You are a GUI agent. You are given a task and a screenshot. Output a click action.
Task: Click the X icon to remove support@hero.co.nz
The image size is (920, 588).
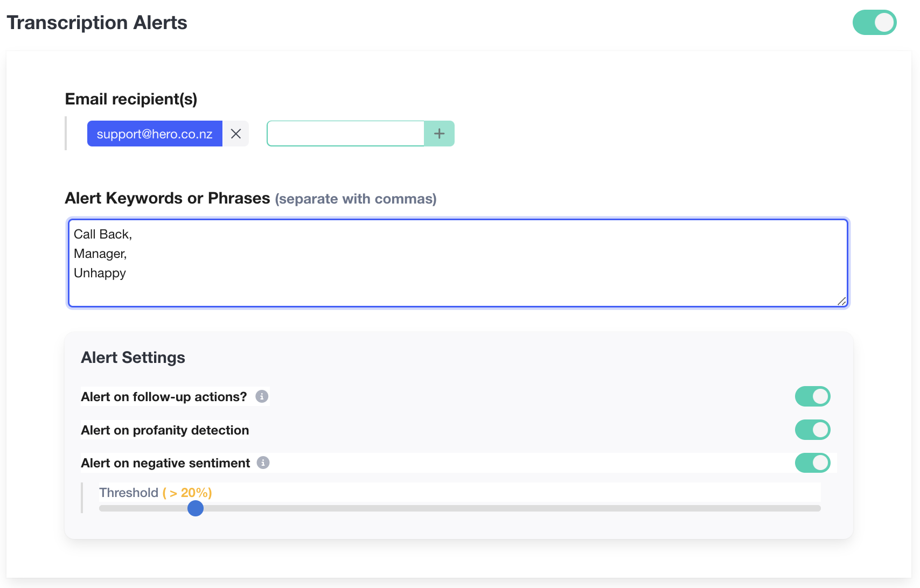235,134
